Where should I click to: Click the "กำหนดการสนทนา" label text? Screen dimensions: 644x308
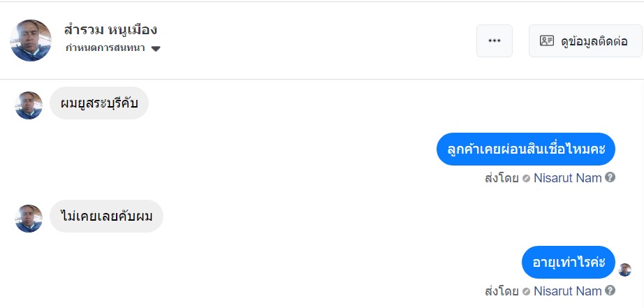[x=106, y=48]
